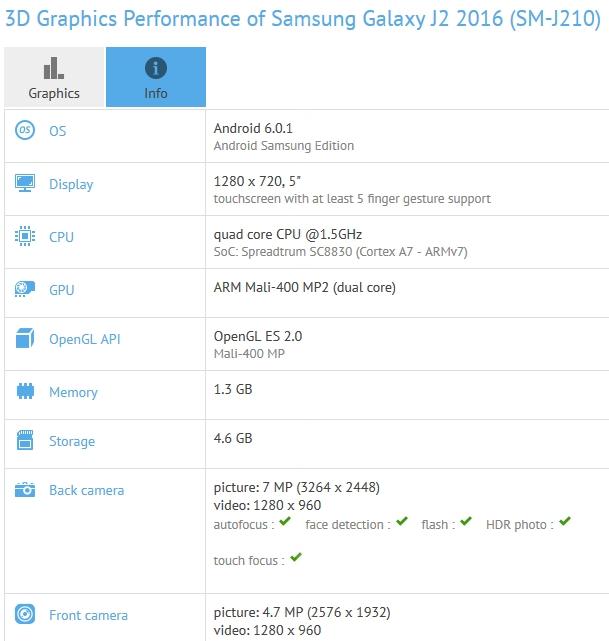Click the Display row label
Screen dimensions: 609x641
click(71, 184)
